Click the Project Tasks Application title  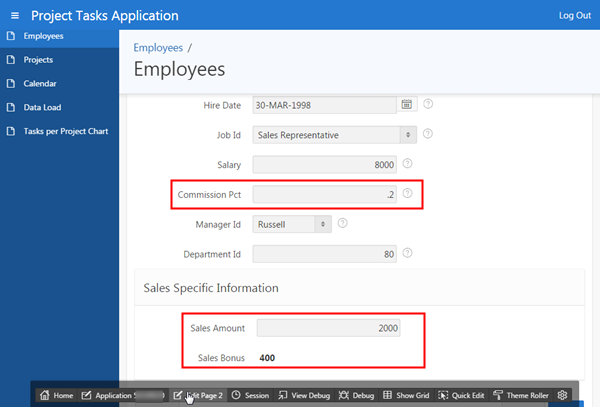(x=104, y=16)
